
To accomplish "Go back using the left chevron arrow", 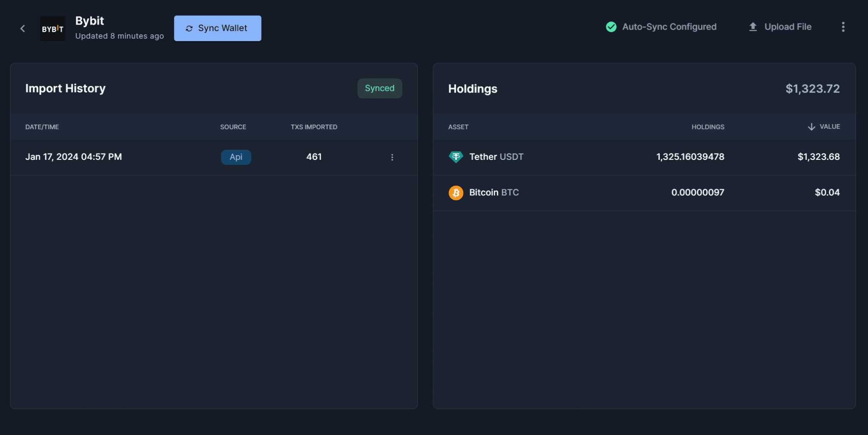I will [23, 28].
